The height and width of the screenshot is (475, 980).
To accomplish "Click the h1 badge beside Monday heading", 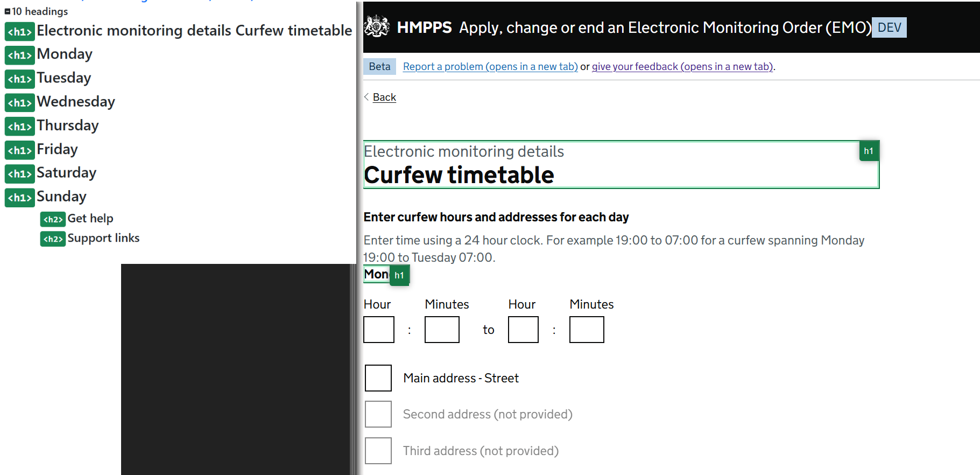I will 20,55.
